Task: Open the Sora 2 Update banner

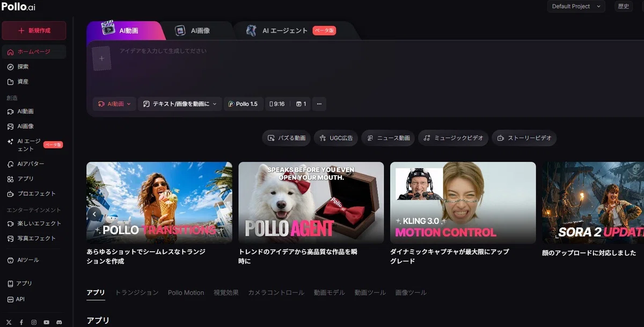Action: pyautogui.click(x=592, y=203)
